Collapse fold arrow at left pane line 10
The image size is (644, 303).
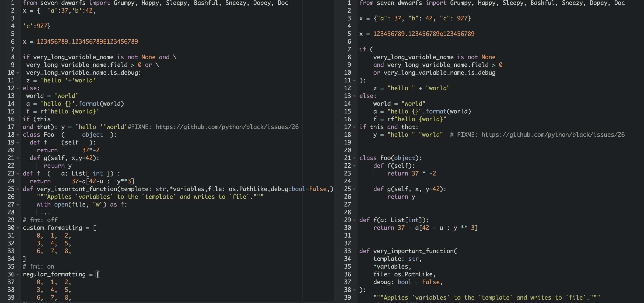pyautogui.click(x=18, y=73)
